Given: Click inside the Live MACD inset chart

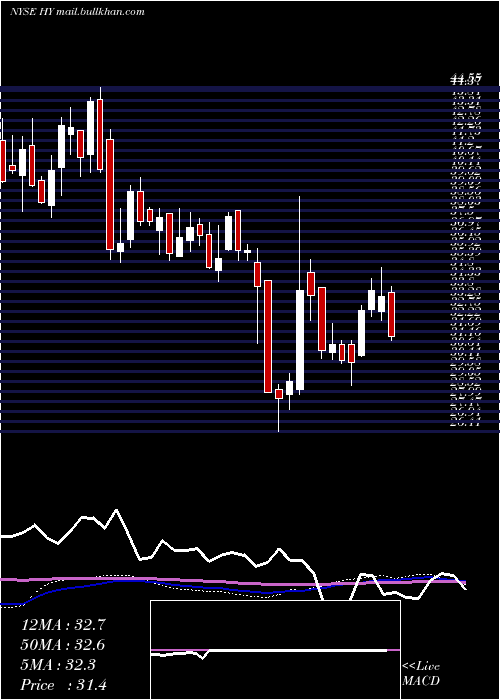Looking at the screenshot, I should pyautogui.click(x=275, y=650).
